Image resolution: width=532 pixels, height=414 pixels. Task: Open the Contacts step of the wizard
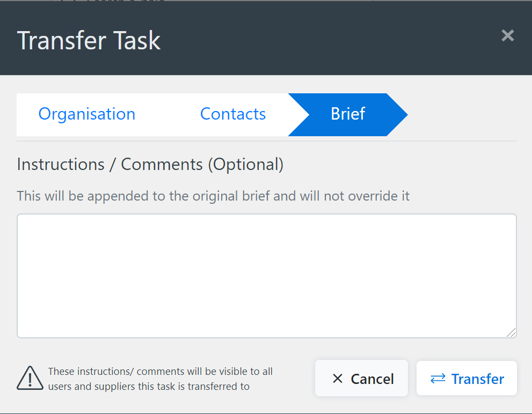[x=232, y=114]
